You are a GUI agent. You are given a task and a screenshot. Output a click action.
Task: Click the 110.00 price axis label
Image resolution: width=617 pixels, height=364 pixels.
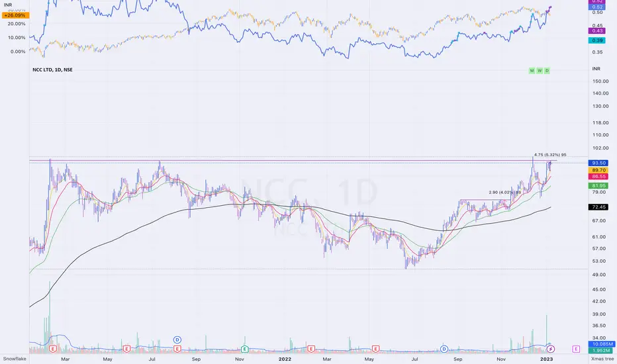click(x=600, y=135)
